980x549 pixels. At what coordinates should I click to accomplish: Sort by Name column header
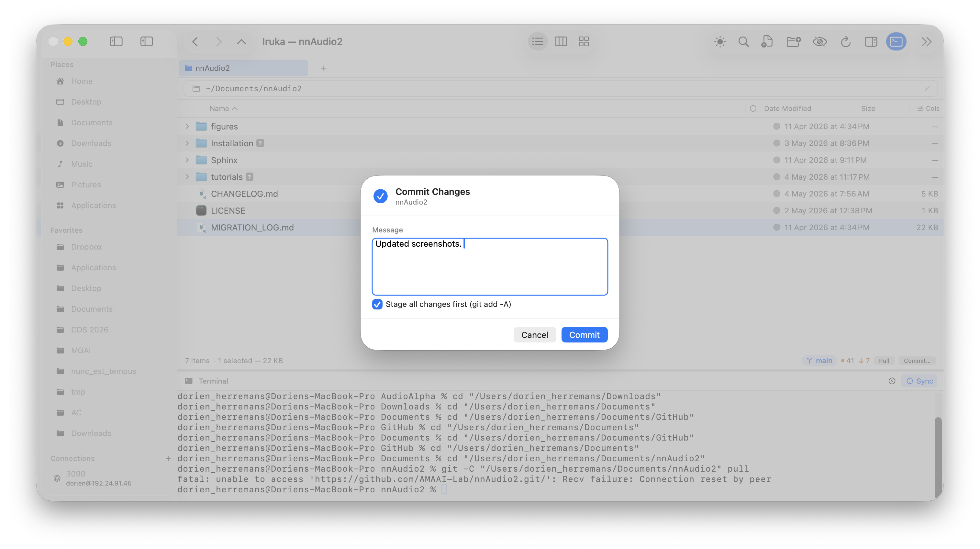pos(223,108)
